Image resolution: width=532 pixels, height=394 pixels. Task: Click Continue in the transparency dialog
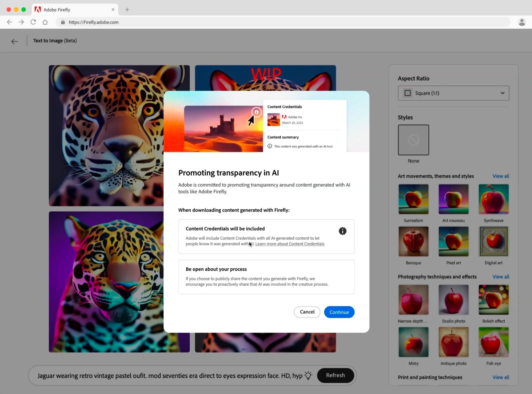coord(339,312)
